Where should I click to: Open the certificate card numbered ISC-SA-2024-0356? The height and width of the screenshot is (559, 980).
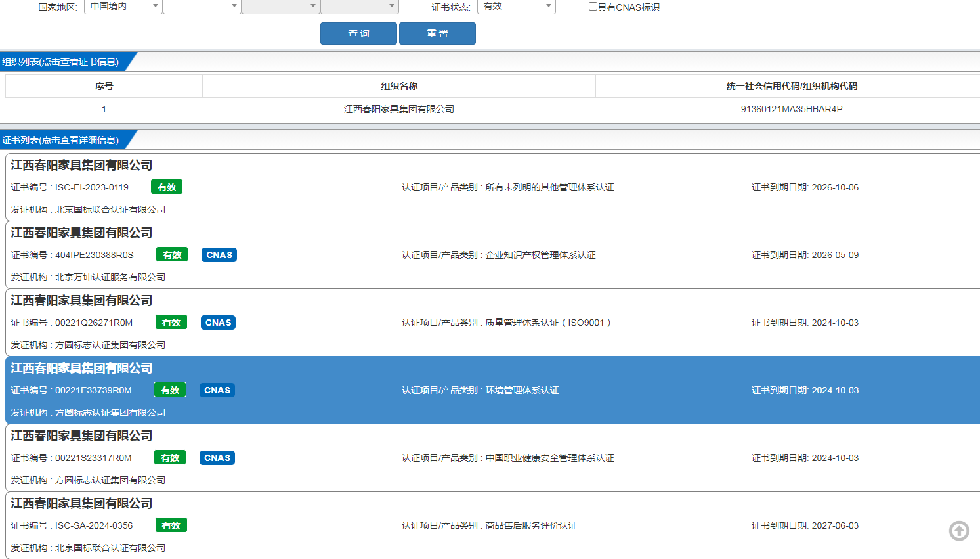[x=492, y=525]
